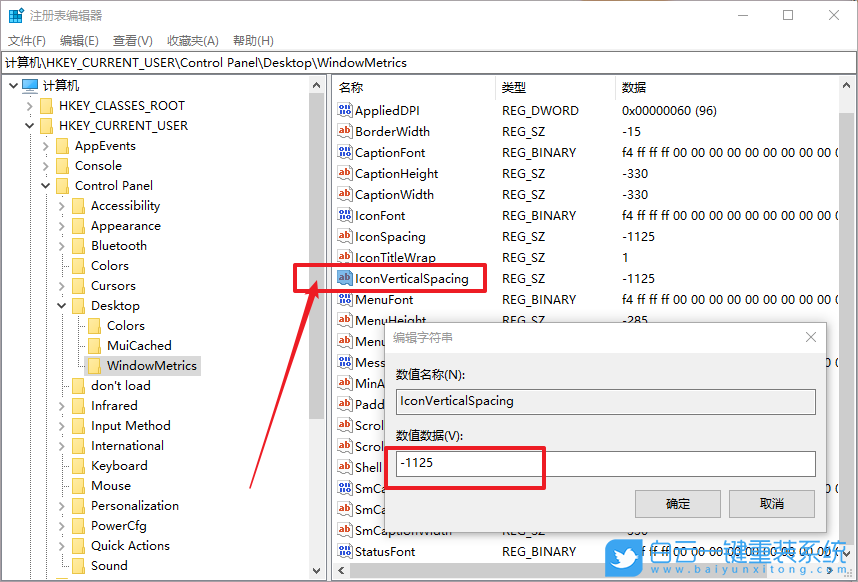
Task: Click the REG_BINARY icon beside CaptionFont
Action: point(345,152)
